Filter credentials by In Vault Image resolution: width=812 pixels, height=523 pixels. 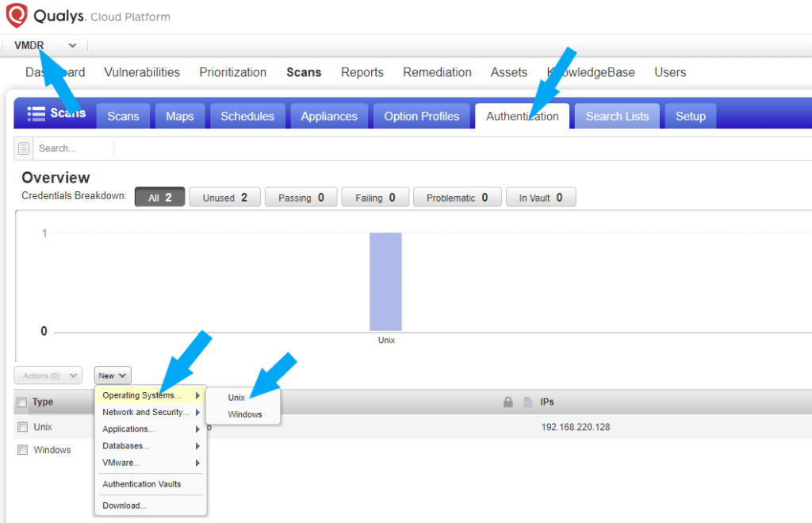[541, 198]
